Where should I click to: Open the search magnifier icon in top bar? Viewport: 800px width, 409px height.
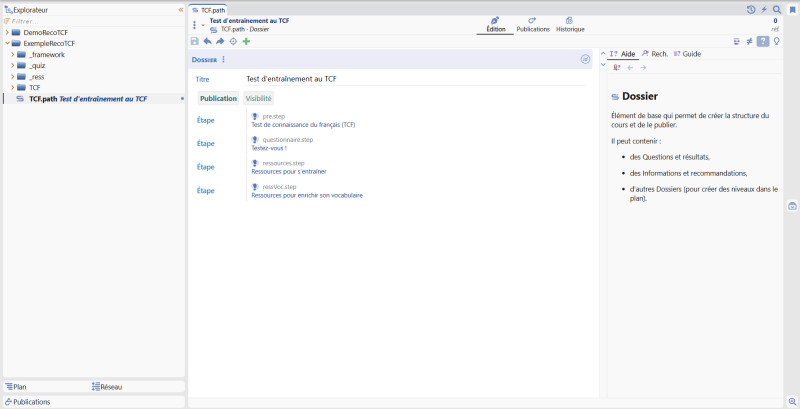tap(777, 10)
